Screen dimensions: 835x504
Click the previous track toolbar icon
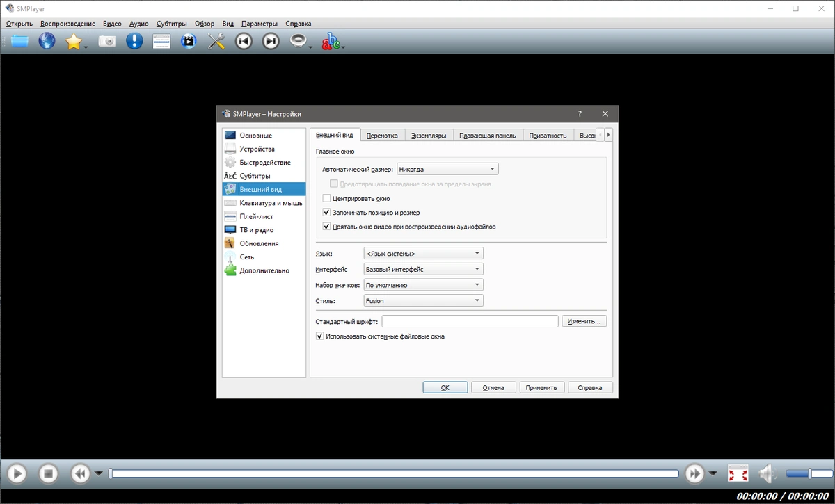243,42
